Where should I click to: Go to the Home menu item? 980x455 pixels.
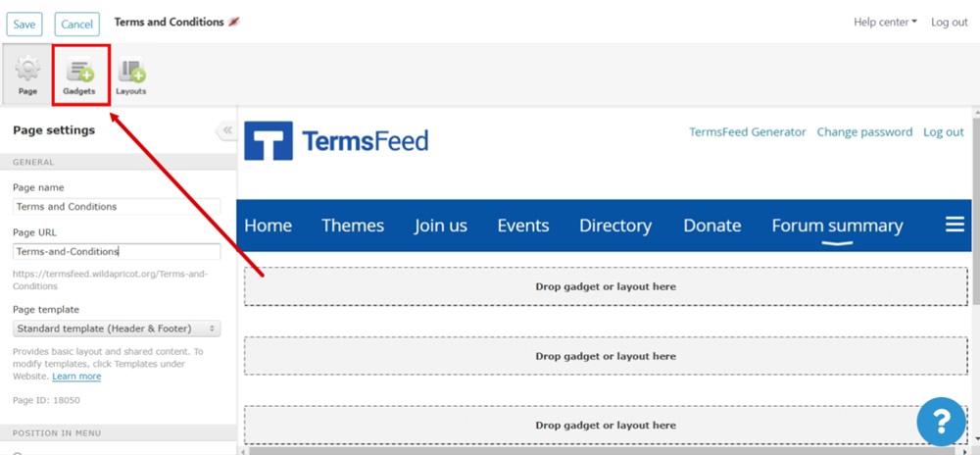click(x=269, y=226)
